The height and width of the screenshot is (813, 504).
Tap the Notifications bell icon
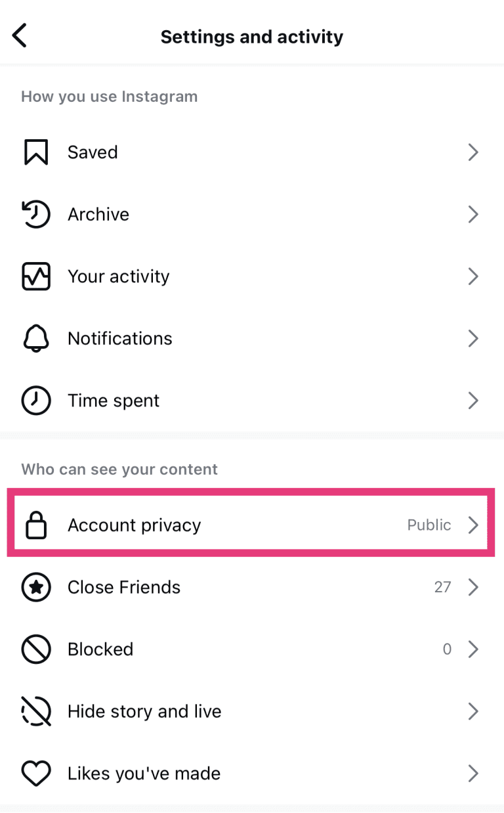click(36, 338)
